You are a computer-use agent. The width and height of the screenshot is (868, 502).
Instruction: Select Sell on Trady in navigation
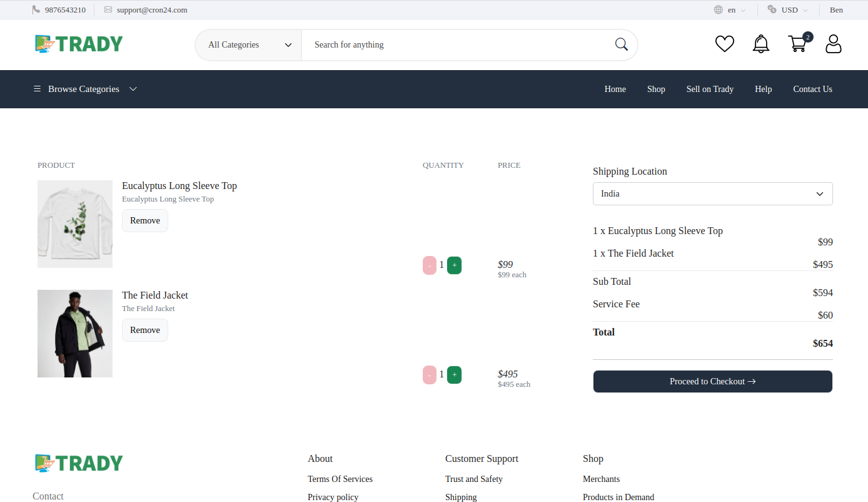(710, 89)
